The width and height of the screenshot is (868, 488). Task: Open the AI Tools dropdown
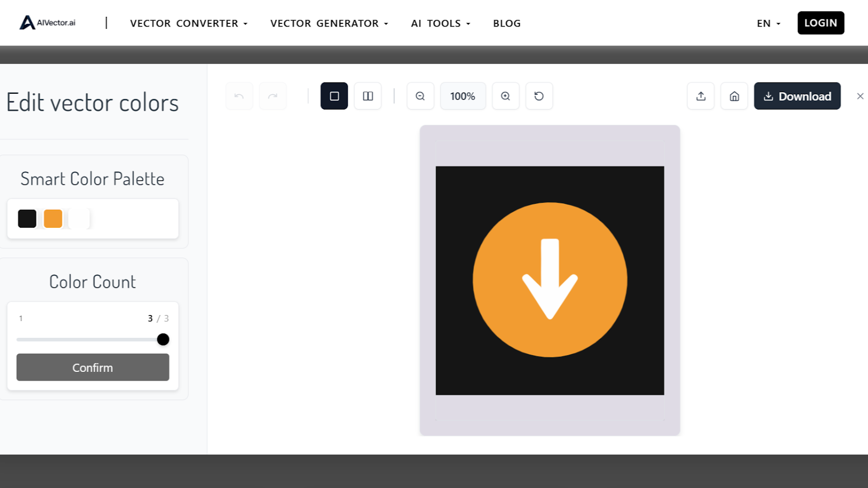pyautogui.click(x=441, y=23)
